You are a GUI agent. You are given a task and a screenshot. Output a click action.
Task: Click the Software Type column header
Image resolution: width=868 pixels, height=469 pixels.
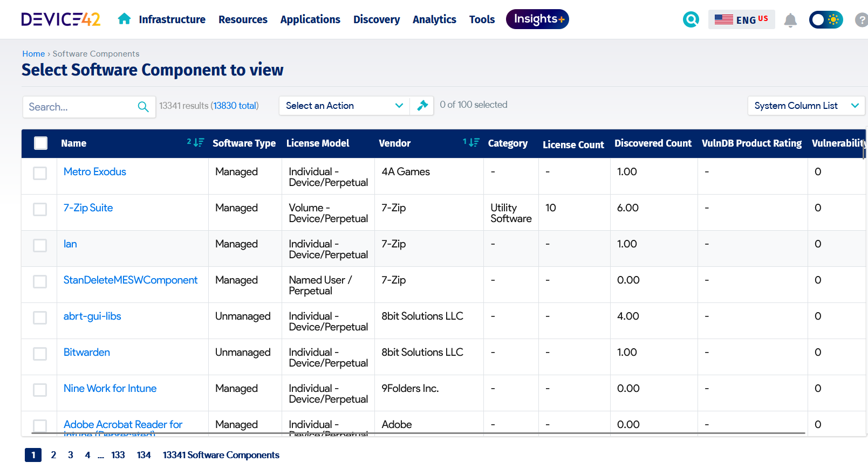[244, 143]
